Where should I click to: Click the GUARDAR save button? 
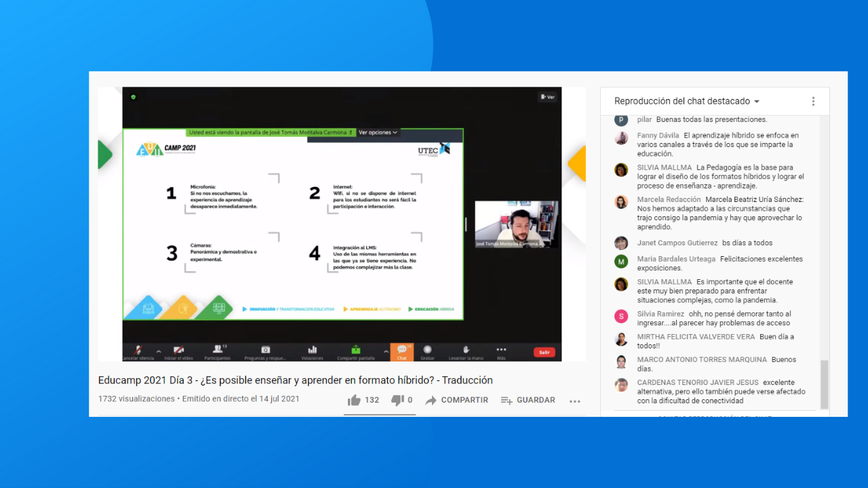click(528, 401)
